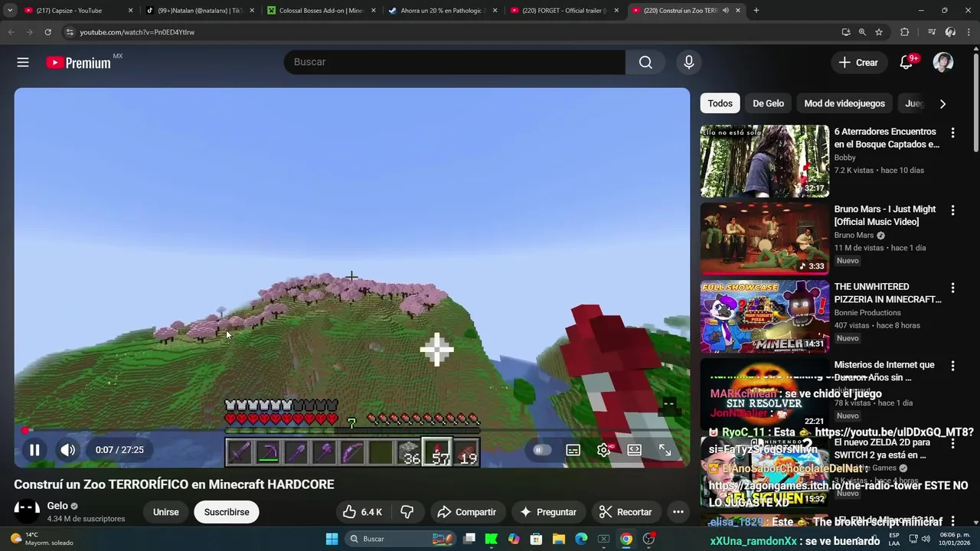Select the Todos filter chip
Screen dimensions: 980x551
720,103
